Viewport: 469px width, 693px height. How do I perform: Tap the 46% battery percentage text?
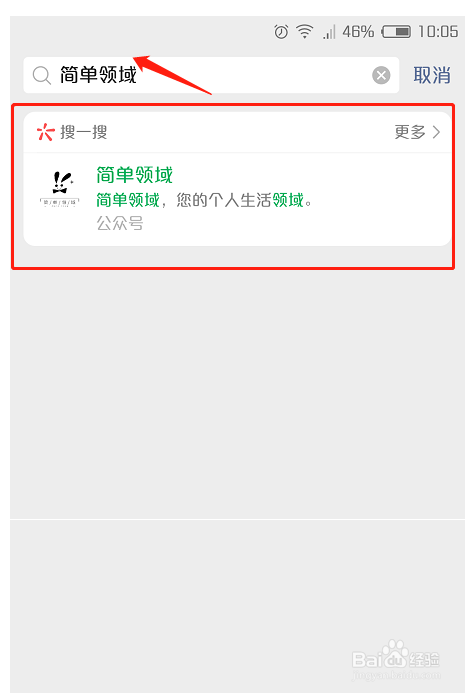(358, 32)
